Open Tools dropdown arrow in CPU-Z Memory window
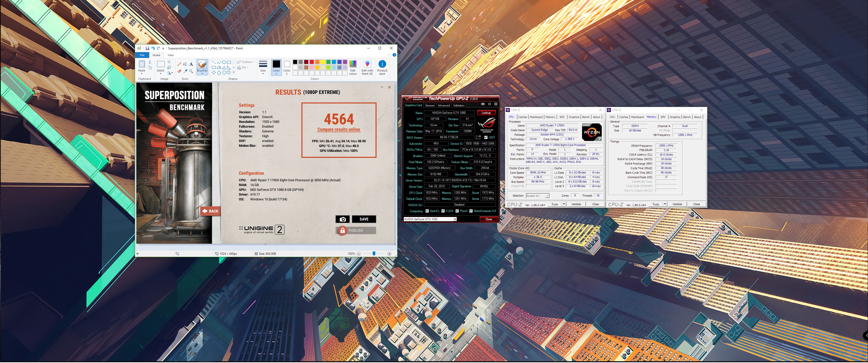This screenshot has height=363, width=868. [x=665, y=204]
